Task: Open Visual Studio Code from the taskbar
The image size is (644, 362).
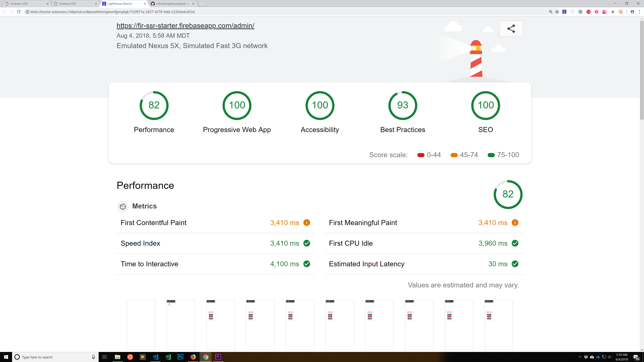Action: (155, 357)
